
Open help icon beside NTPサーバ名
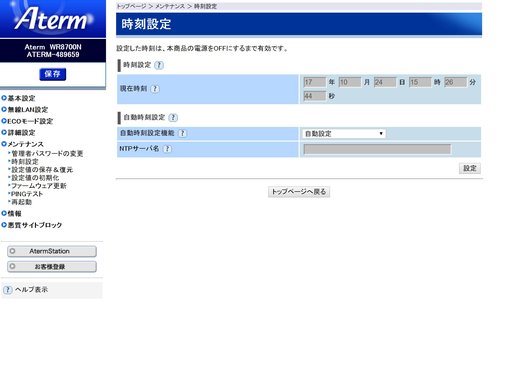click(x=167, y=149)
